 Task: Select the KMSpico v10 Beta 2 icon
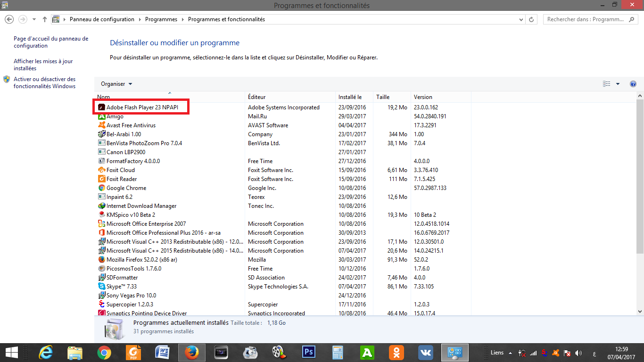tap(101, 215)
